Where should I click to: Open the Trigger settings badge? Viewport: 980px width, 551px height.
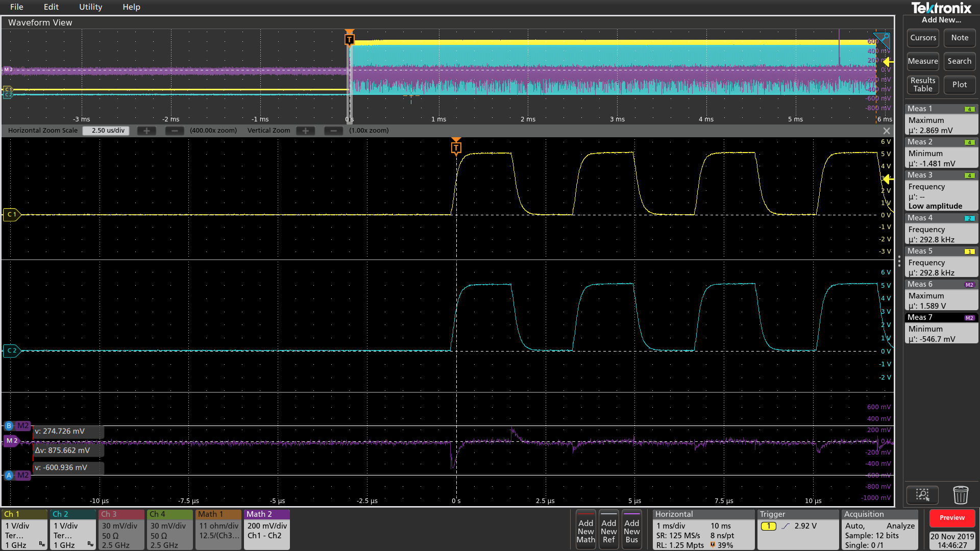798,530
